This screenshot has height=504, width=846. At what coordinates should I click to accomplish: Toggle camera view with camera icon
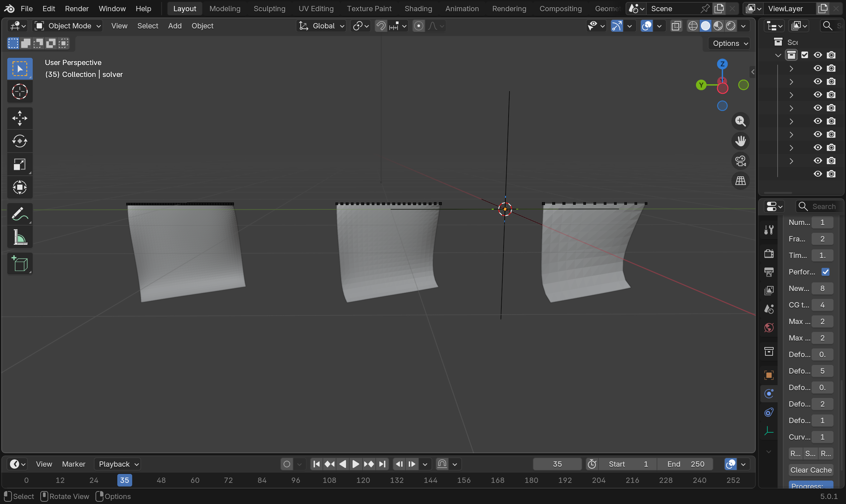740,161
